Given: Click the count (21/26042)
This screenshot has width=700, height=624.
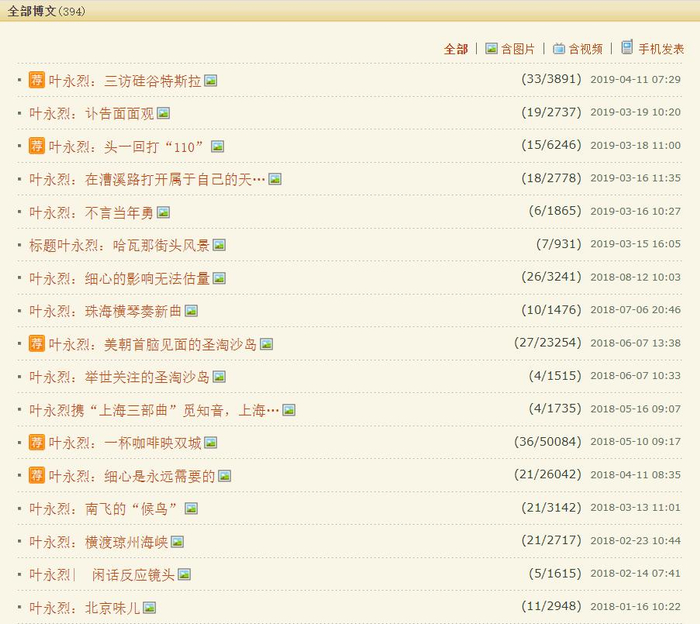Looking at the screenshot, I should (x=548, y=474).
